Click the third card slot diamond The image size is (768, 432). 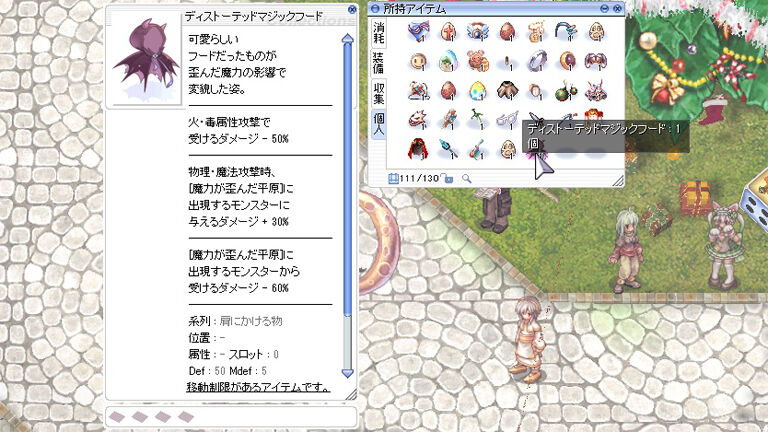pyautogui.click(x=163, y=417)
